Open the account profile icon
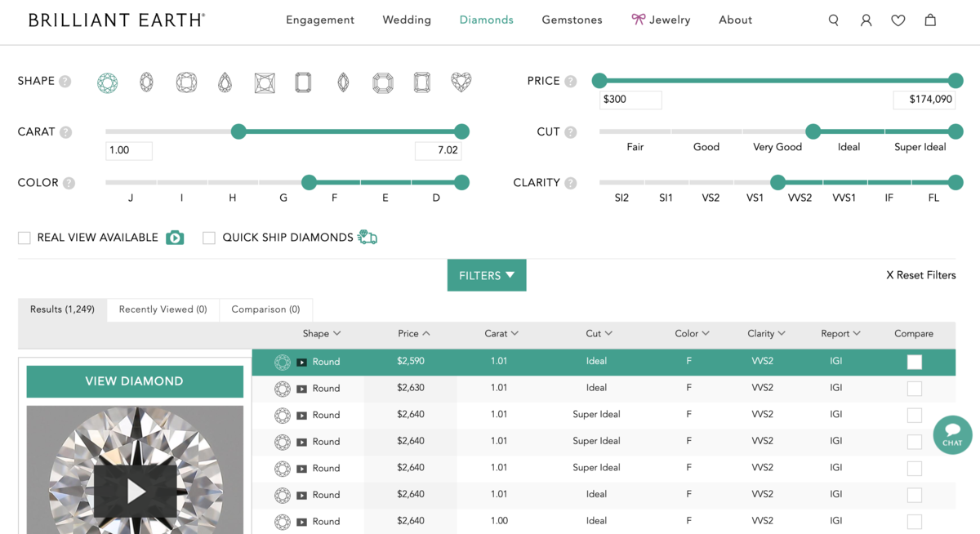This screenshot has width=980, height=534. click(866, 20)
